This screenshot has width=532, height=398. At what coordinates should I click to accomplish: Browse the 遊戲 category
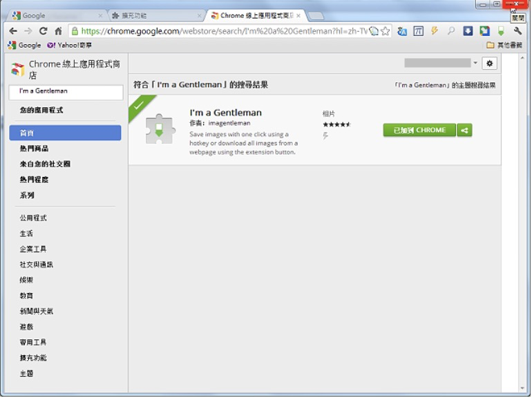(x=26, y=327)
